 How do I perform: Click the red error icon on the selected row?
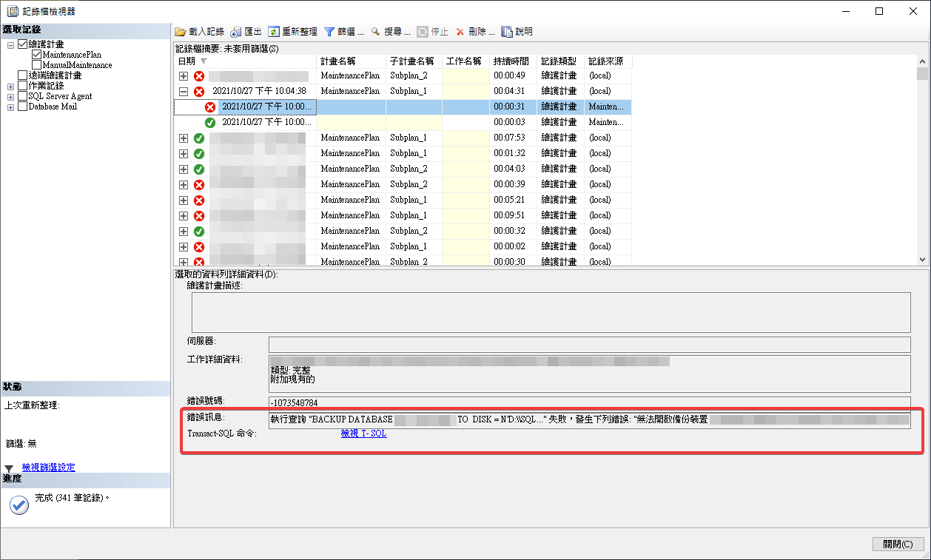(210, 106)
